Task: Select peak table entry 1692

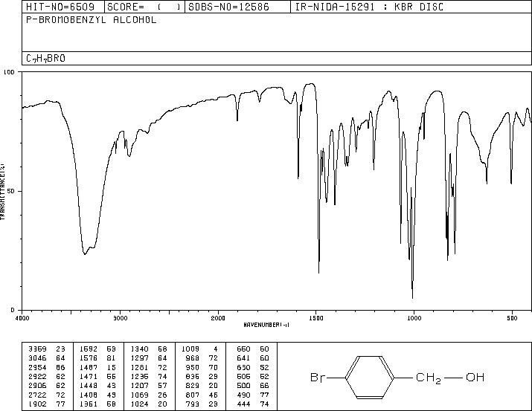Action: coord(89,349)
